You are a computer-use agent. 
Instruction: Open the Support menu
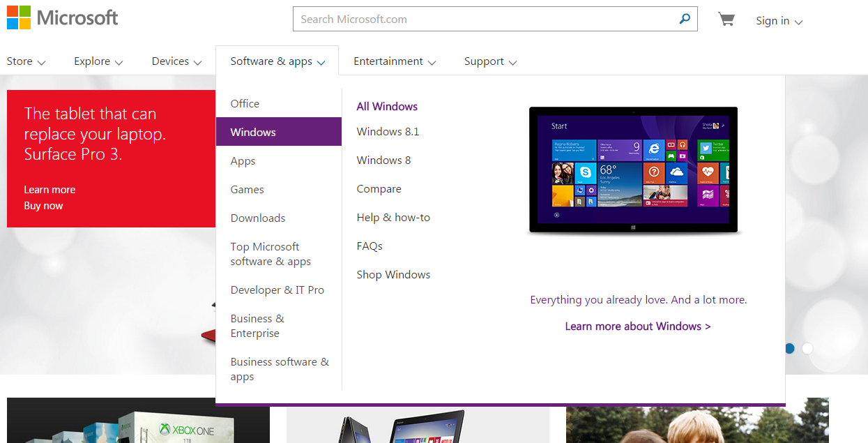(x=490, y=61)
